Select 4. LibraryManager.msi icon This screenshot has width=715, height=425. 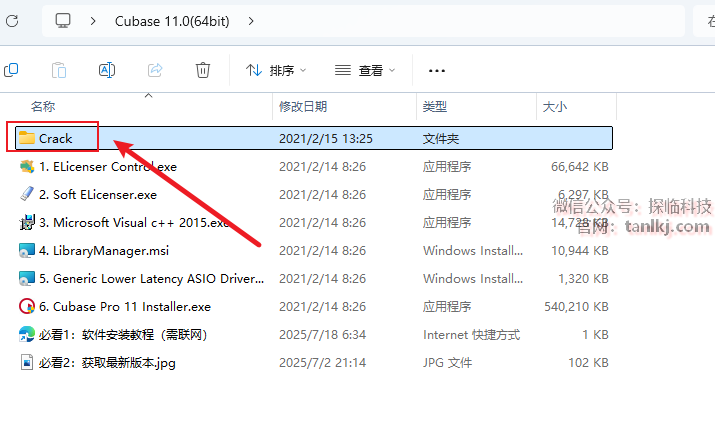(26, 250)
